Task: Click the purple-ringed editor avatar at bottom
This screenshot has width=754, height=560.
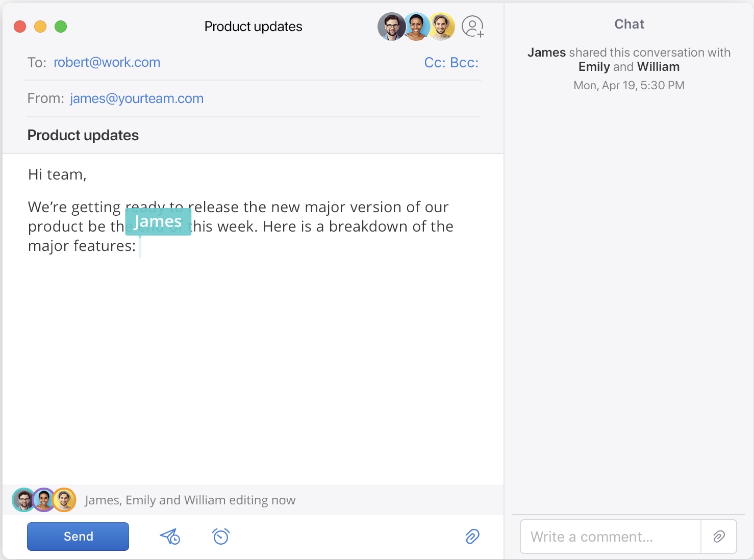Action: click(44, 500)
